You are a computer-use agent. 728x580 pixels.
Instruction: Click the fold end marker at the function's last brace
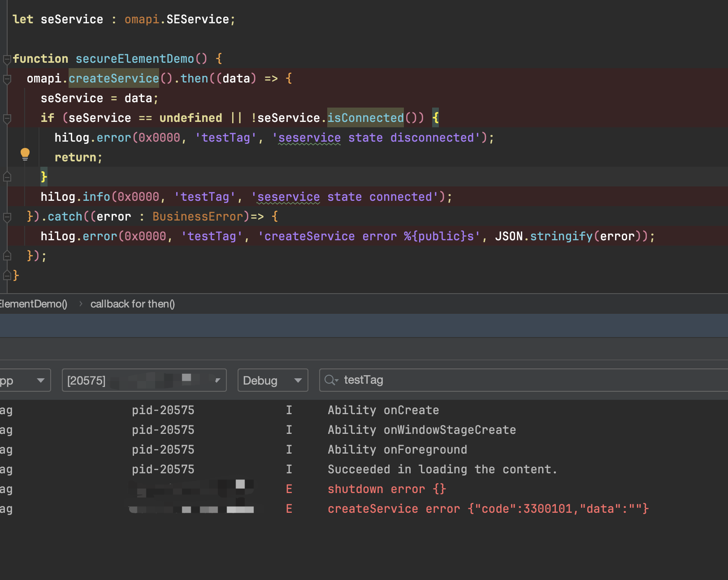[7, 275]
